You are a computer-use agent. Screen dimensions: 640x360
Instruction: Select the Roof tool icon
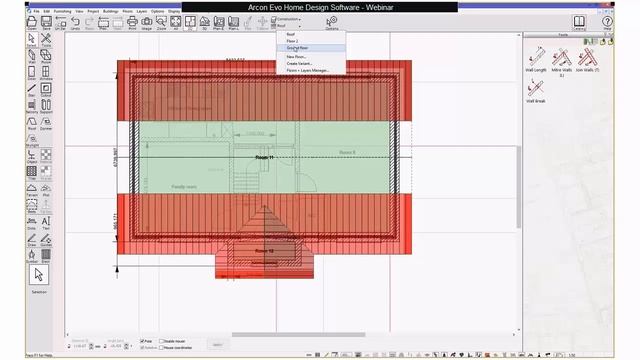[x=32, y=123]
